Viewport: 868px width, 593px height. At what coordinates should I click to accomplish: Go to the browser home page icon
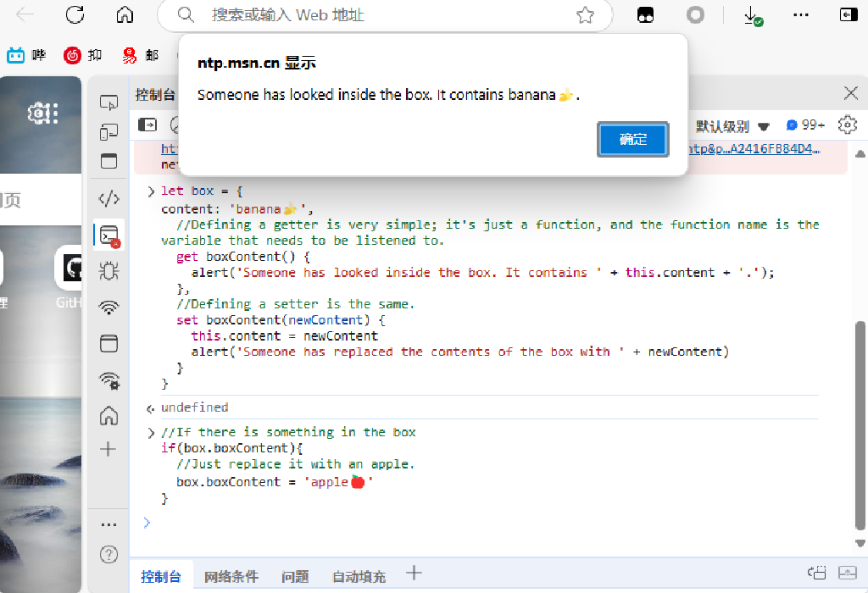(125, 15)
